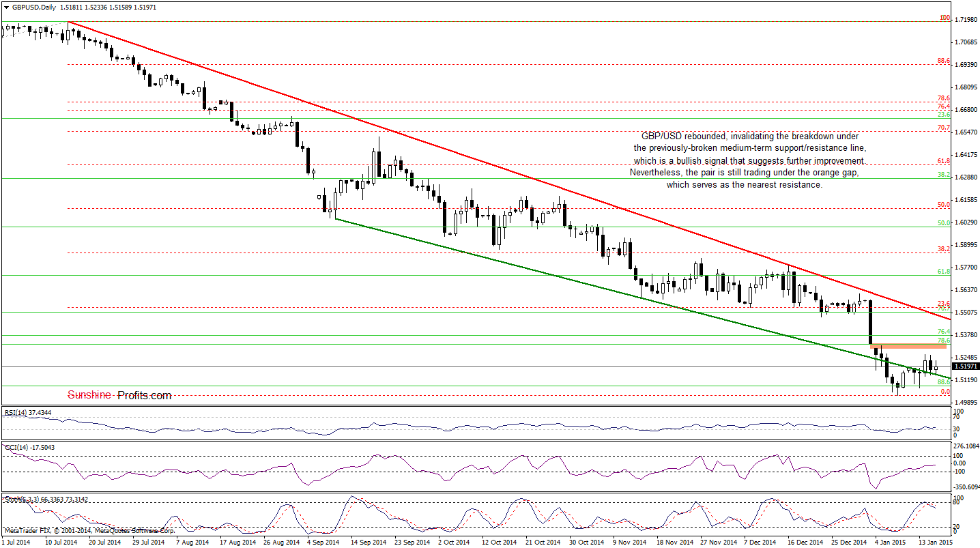
Task: Click the 1.58995 price axis label
Action: (966, 246)
